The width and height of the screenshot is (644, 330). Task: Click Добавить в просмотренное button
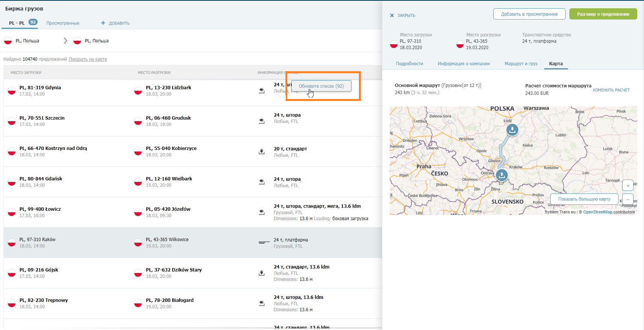529,14
